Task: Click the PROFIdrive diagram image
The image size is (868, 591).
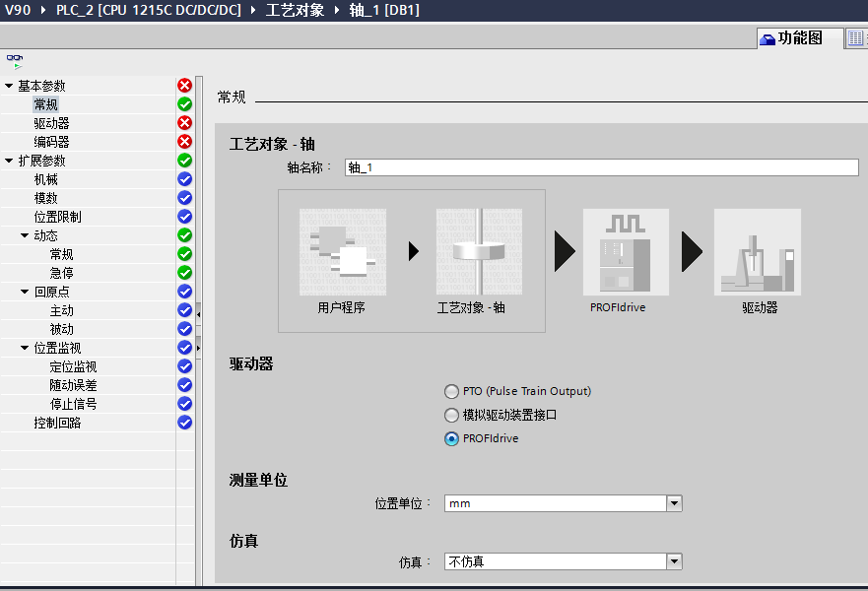Action: pyautogui.click(x=626, y=252)
